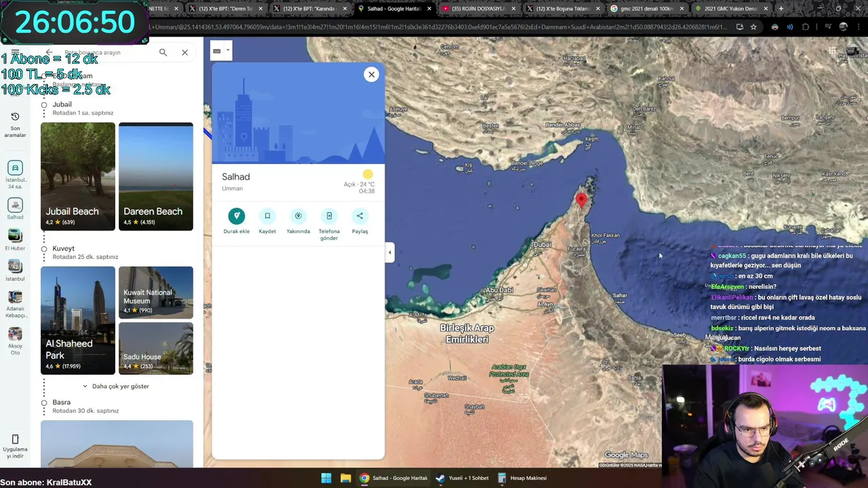This screenshot has width=868, height=488.
Task: Open a new browser tab
Action: (781, 9)
